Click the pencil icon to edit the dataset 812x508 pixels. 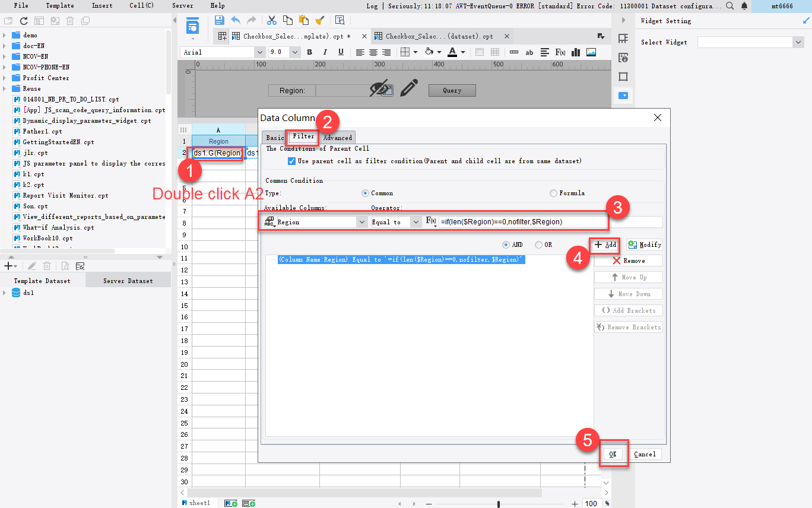(x=32, y=265)
